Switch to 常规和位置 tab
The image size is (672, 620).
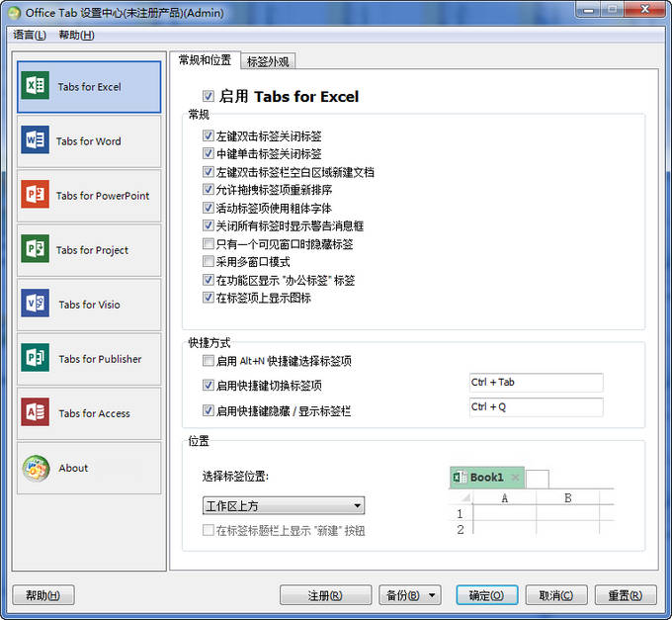pos(205,60)
